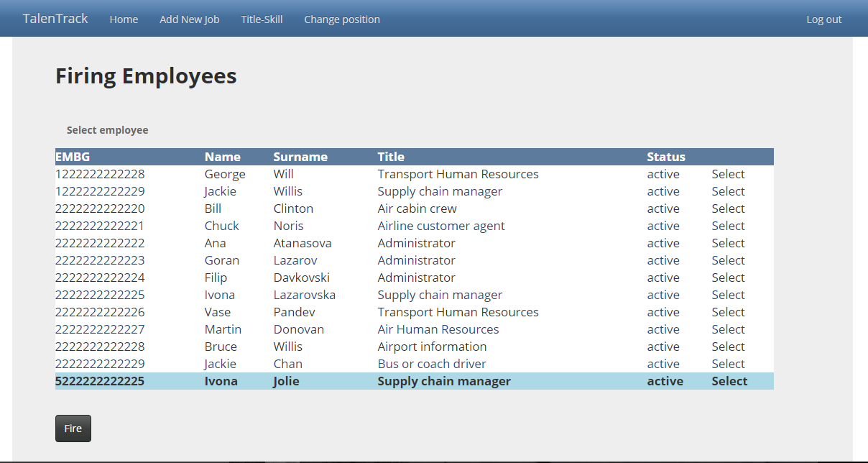Go to Add New Job page
The height and width of the screenshot is (463, 868).
click(190, 19)
